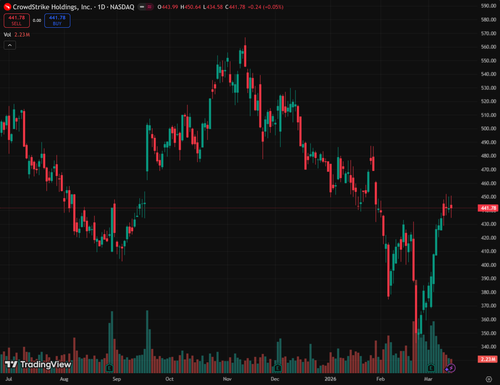Click the 590.00 price axis label
500x385 pixels.
(x=489, y=6)
